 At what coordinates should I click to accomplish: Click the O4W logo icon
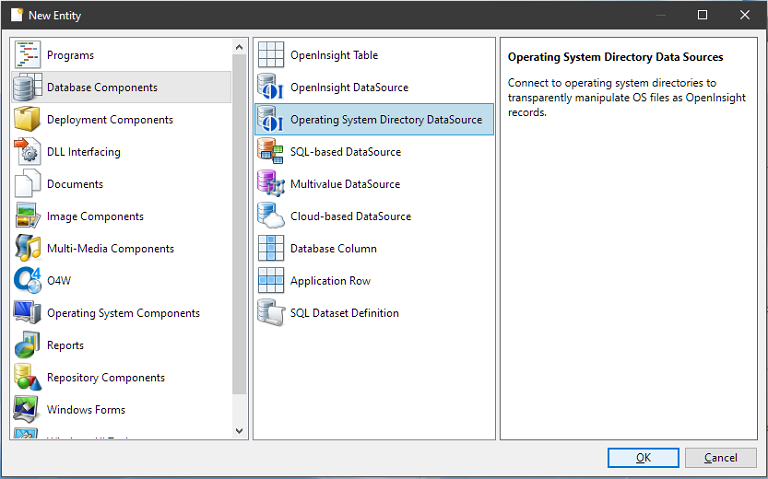pos(27,281)
